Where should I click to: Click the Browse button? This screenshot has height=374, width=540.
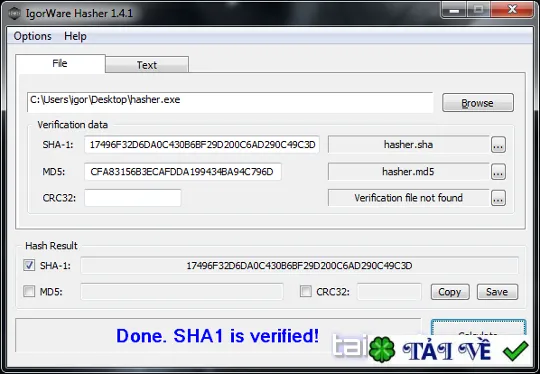click(478, 103)
